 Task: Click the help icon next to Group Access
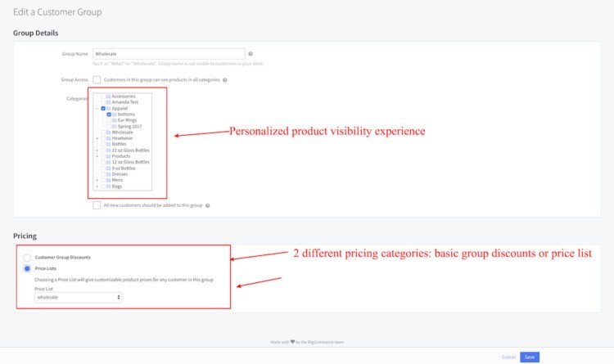[x=225, y=80]
